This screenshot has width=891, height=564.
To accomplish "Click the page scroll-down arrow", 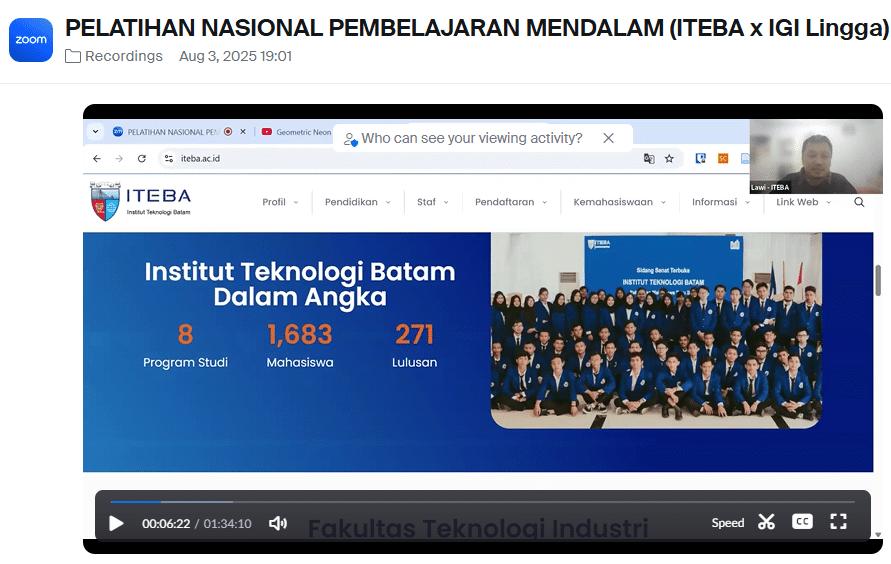I will 878,534.
